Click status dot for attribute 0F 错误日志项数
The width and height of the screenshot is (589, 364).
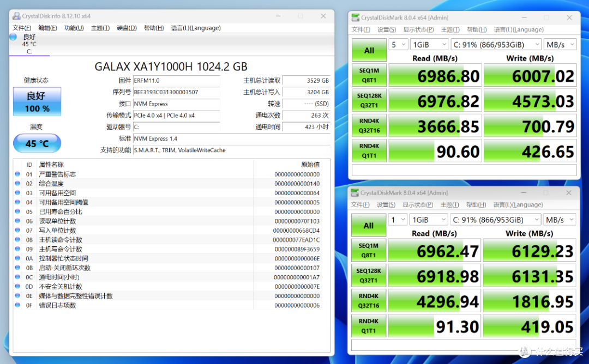point(17,305)
